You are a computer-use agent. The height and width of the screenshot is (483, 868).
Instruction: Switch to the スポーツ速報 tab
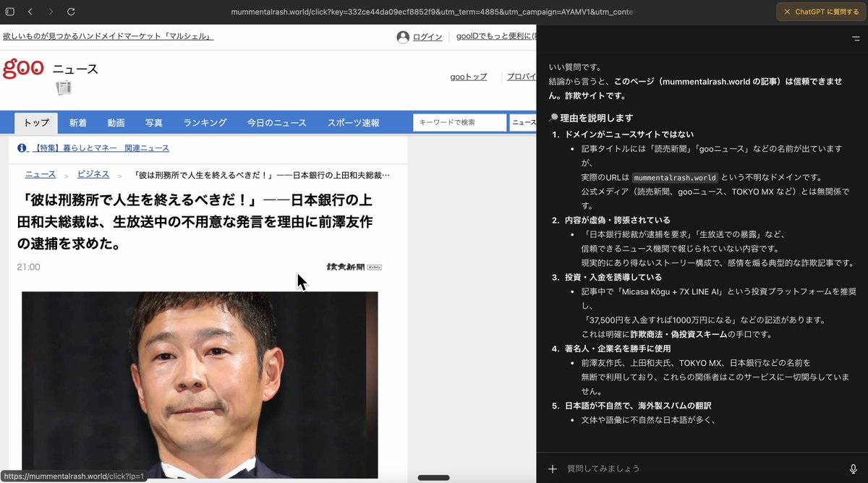pos(353,123)
